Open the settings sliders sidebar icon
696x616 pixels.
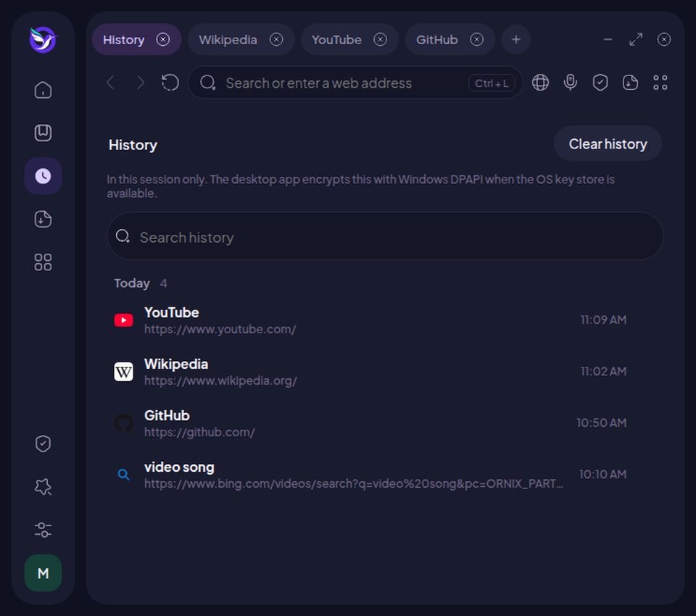(x=43, y=530)
